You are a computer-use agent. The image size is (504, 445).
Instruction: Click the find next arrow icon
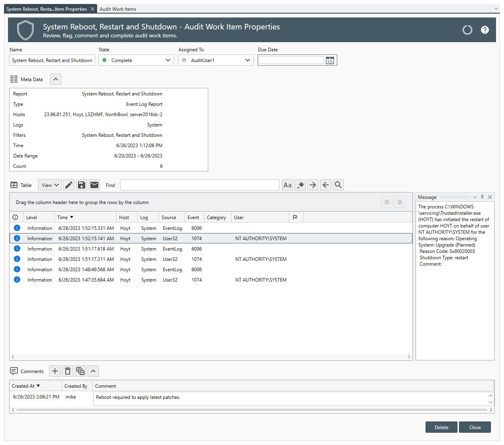(313, 185)
